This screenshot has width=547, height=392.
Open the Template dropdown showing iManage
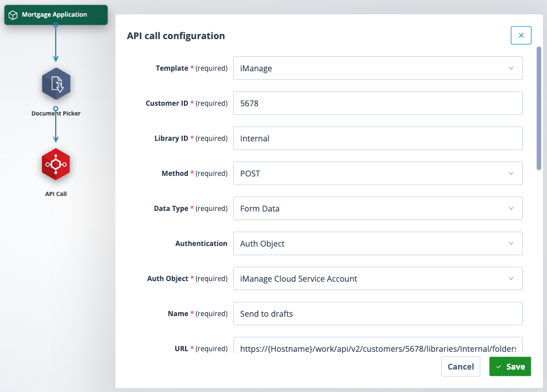[378, 68]
